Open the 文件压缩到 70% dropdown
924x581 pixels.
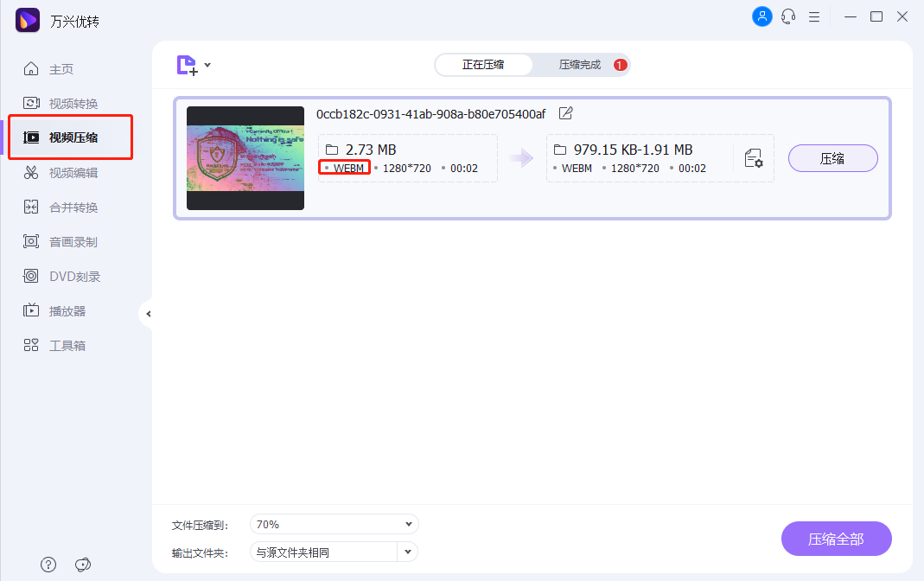[x=335, y=524]
